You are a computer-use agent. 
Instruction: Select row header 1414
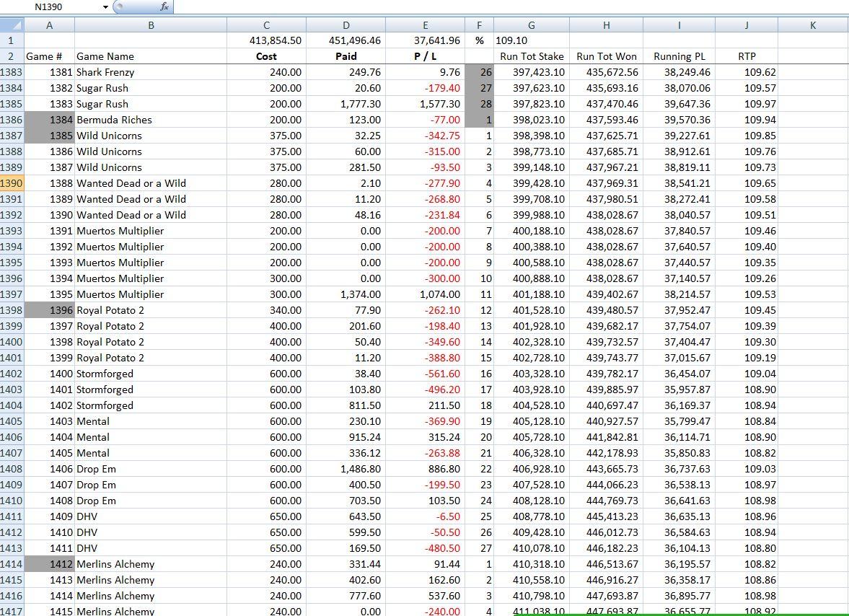pyautogui.click(x=12, y=564)
